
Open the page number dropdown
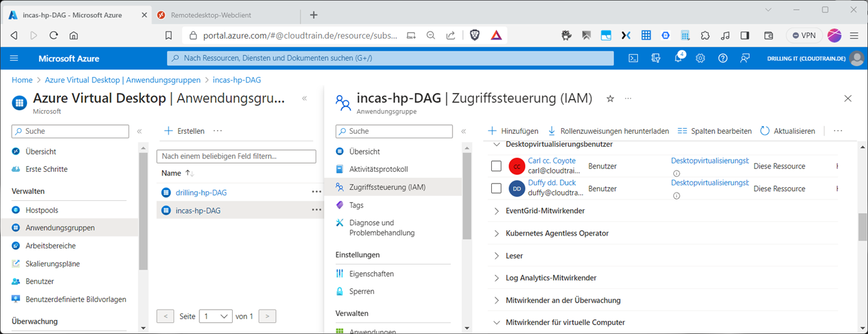coord(216,316)
